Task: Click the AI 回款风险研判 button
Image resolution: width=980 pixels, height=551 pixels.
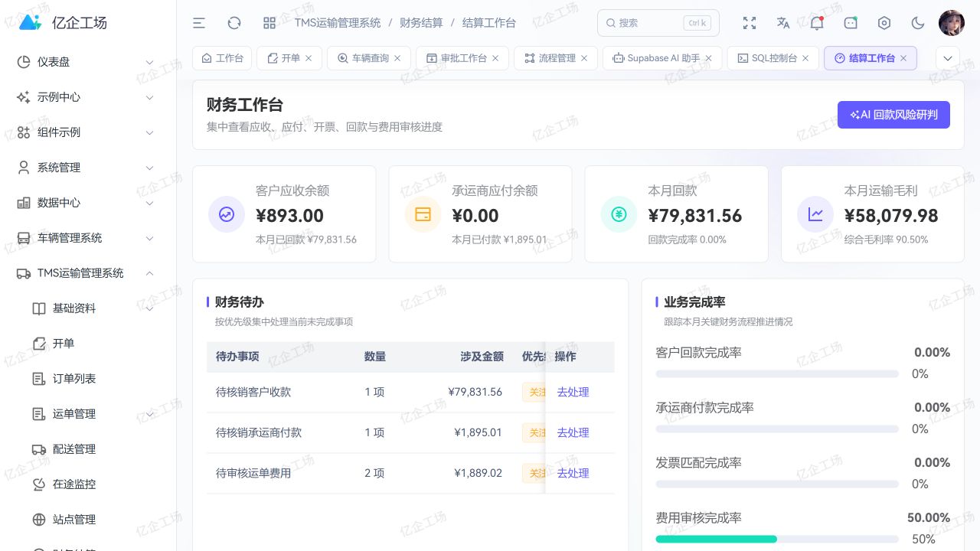Action: [x=893, y=115]
